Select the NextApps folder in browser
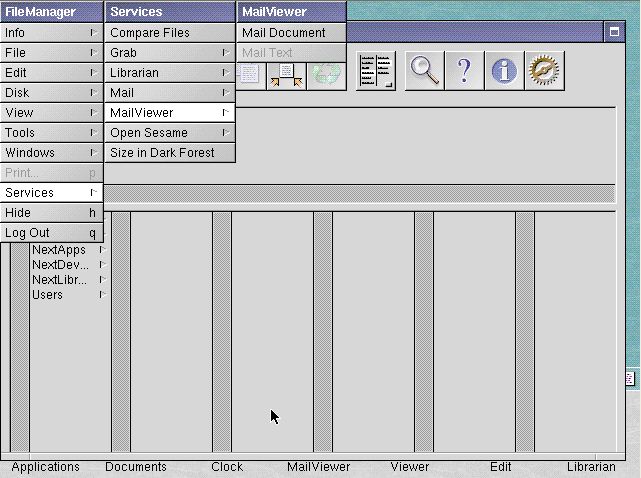Screen dimensions: 641x478 pos(59,249)
